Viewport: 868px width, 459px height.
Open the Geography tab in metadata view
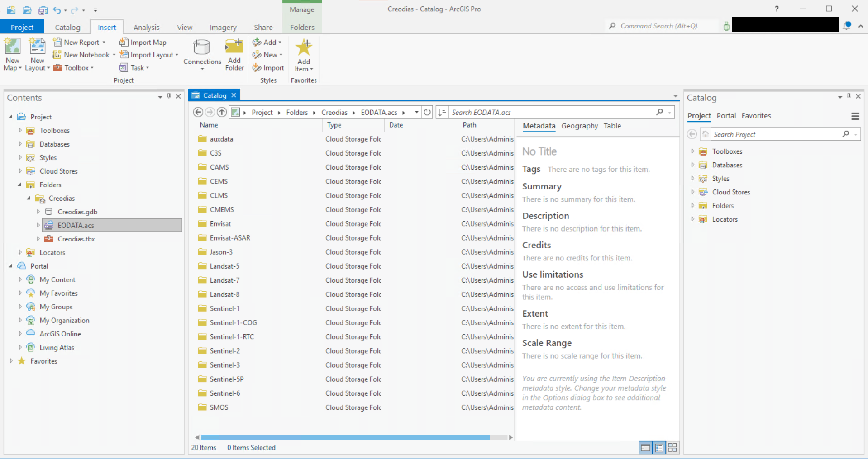coord(579,126)
